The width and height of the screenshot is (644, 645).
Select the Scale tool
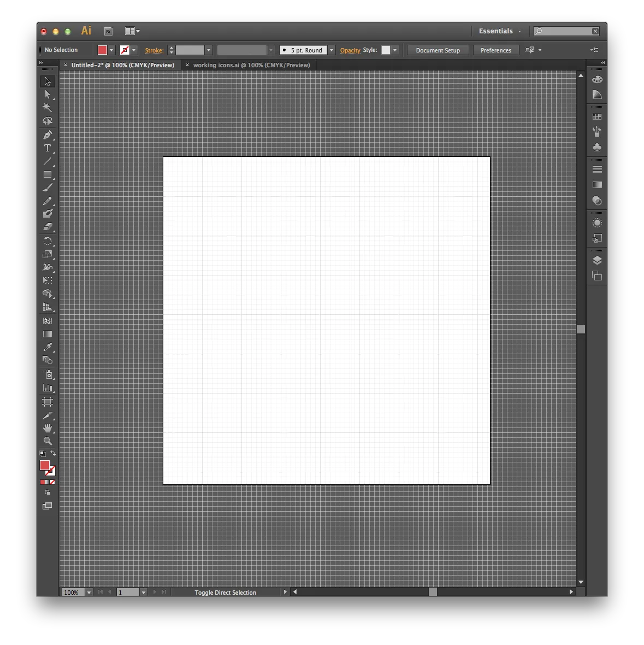(x=48, y=254)
